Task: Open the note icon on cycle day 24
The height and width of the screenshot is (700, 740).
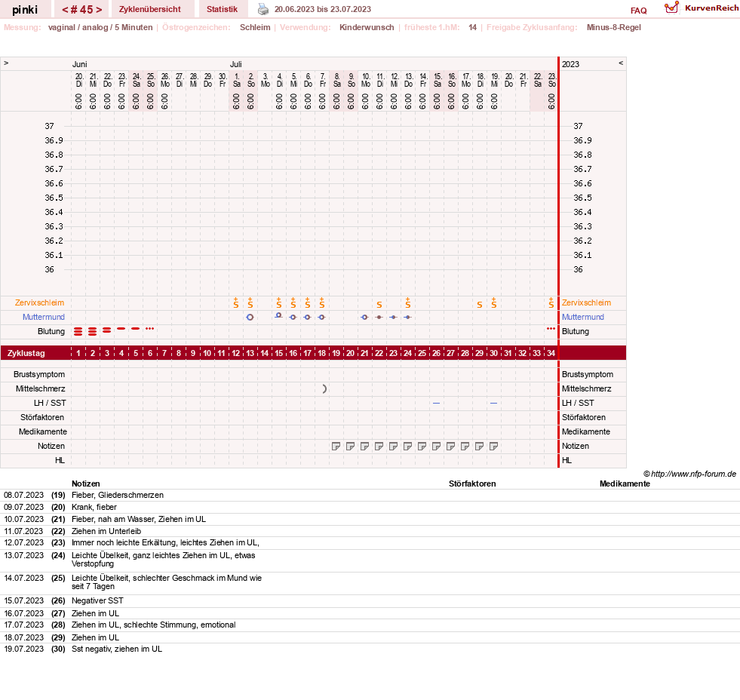Action: tap(408, 446)
